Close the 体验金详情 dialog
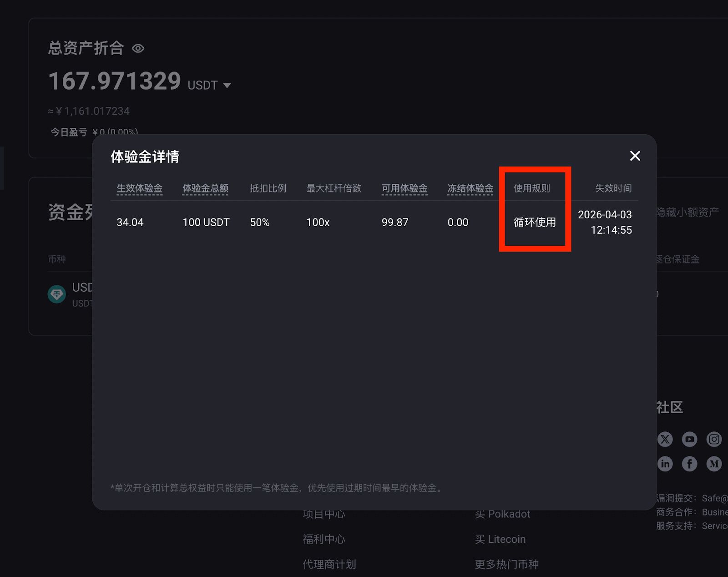728x577 pixels. 635,156
